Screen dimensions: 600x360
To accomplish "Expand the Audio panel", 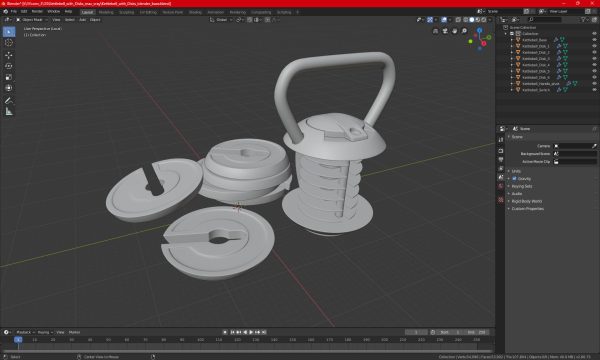I will coord(517,194).
